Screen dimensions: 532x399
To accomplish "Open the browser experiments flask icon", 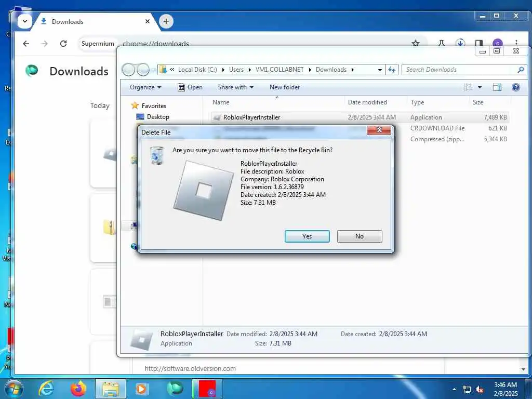I will [442, 43].
